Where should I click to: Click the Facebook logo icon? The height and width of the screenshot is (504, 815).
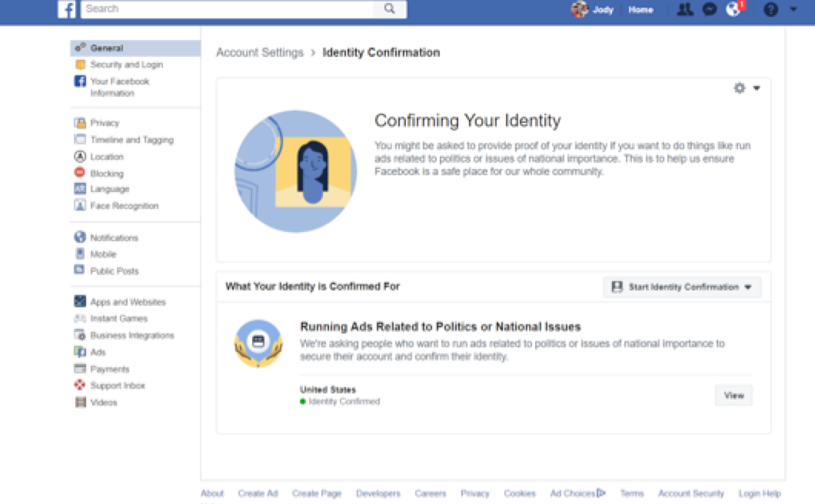(67, 8)
